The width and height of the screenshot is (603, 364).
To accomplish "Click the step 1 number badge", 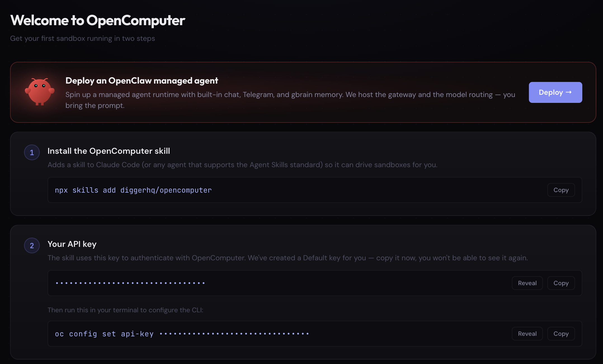I will click(32, 152).
